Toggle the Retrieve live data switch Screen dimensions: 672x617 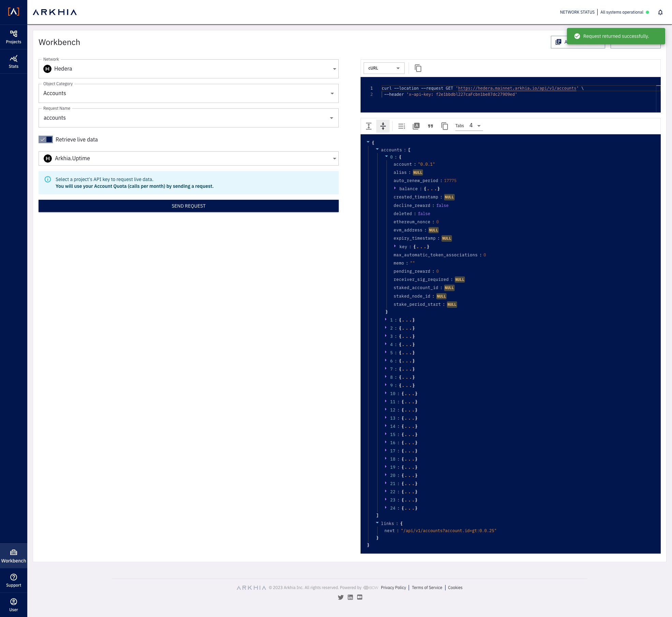click(x=46, y=139)
